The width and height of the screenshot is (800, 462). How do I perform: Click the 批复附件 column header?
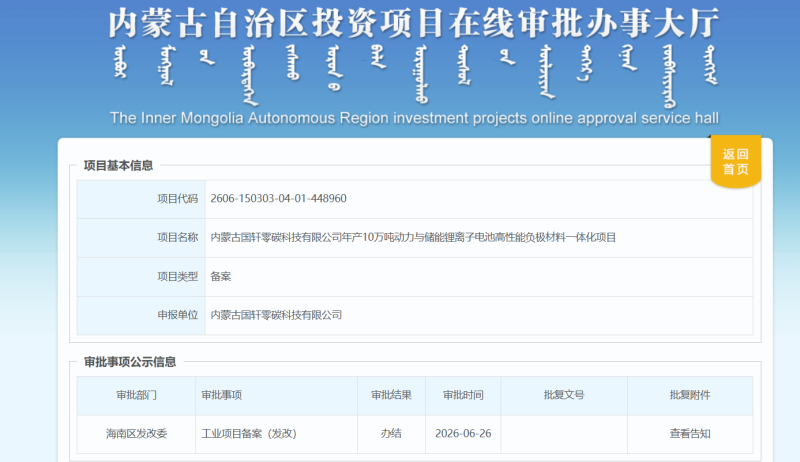[x=690, y=395]
